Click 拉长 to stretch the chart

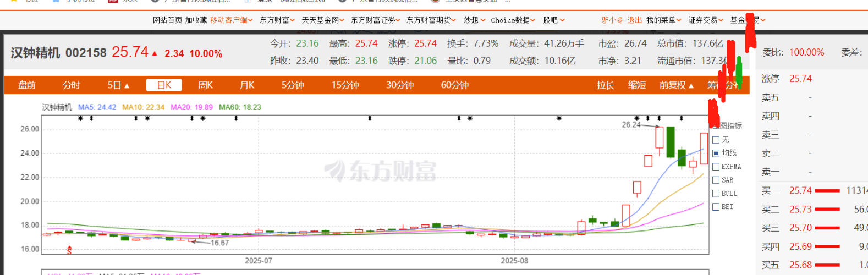(606, 85)
